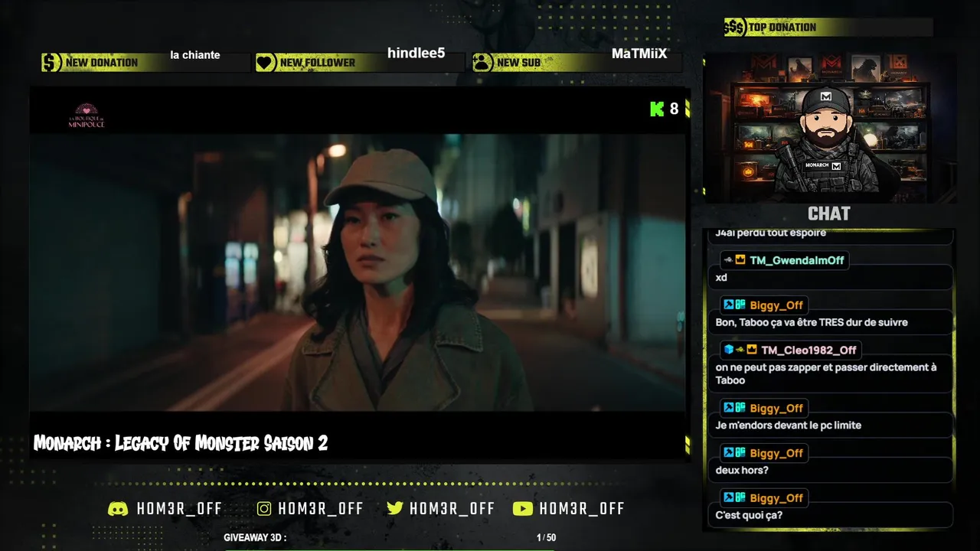Click message "Je m'endors devant le pc limite"

coord(789,425)
